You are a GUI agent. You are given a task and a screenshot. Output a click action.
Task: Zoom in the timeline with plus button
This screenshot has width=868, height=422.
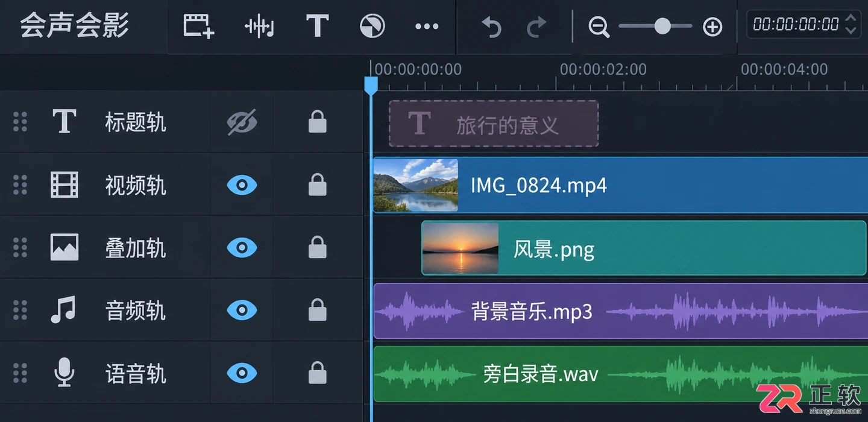coord(712,27)
